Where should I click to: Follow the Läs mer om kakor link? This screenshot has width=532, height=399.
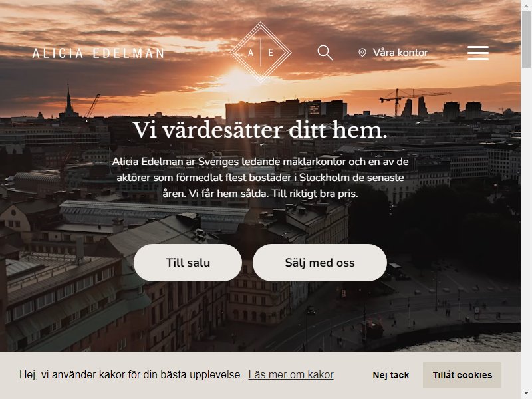pyautogui.click(x=291, y=375)
